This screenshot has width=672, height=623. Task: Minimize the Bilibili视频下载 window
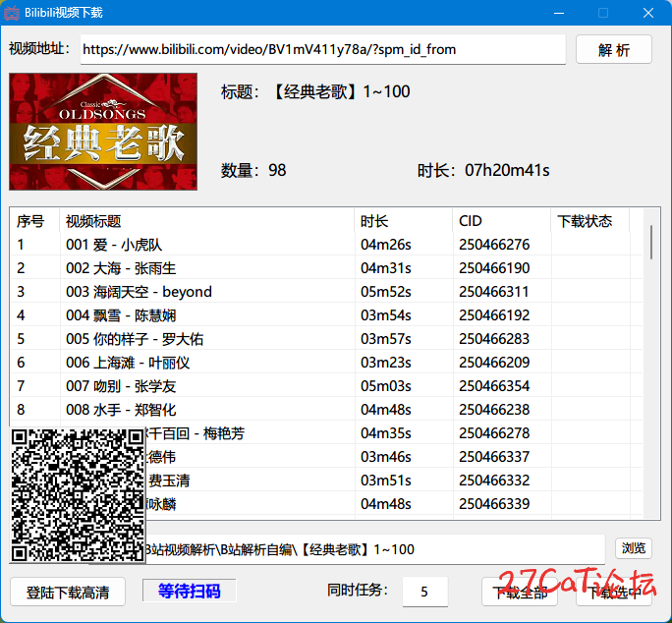tap(558, 13)
